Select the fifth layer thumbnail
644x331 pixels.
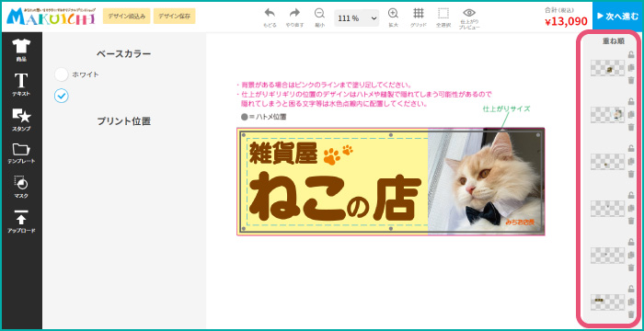[x=607, y=256]
